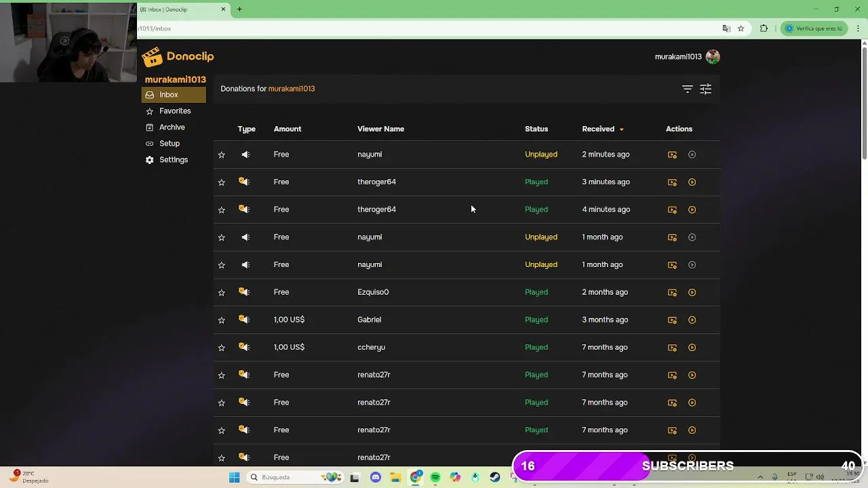This screenshot has height=488, width=868.
Task: Sort by the Amount column header
Action: (x=288, y=129)
